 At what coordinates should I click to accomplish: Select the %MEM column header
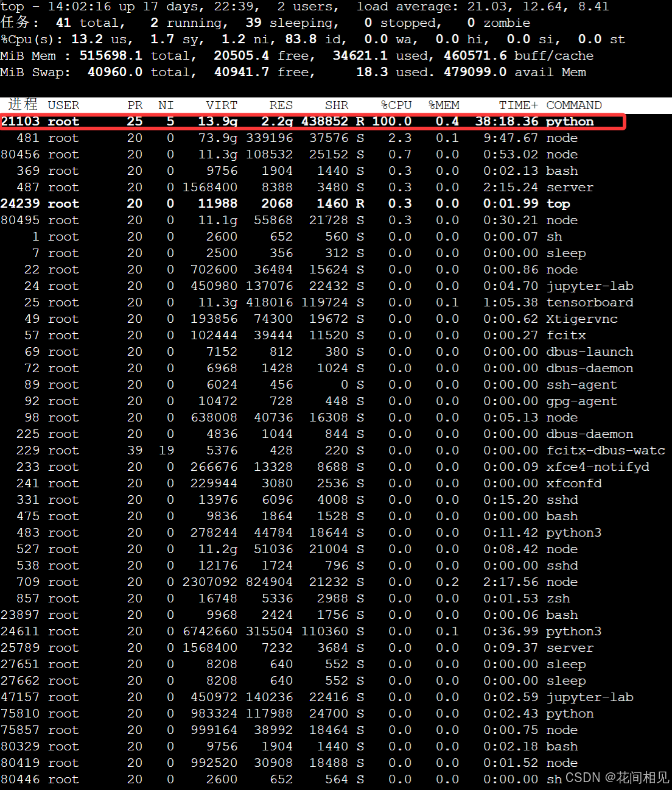pyautogui.click(x=443, y=105)
